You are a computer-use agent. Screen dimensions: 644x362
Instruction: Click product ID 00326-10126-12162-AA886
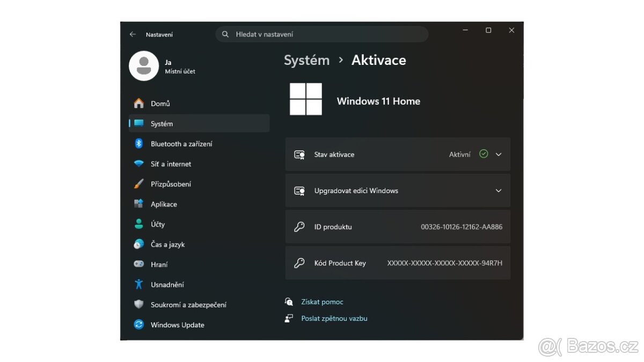coord(462,227)
